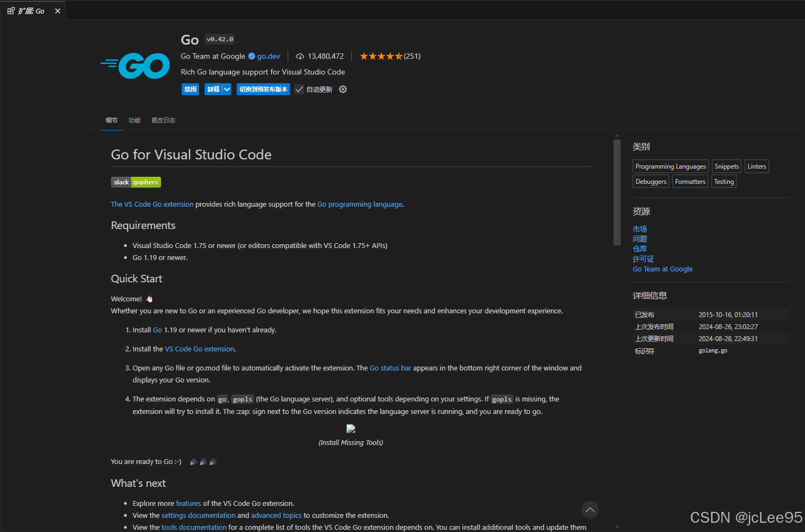Toggle the 自动更新 checkbox
The image size is (805, 532).
(x=299, y=89)
